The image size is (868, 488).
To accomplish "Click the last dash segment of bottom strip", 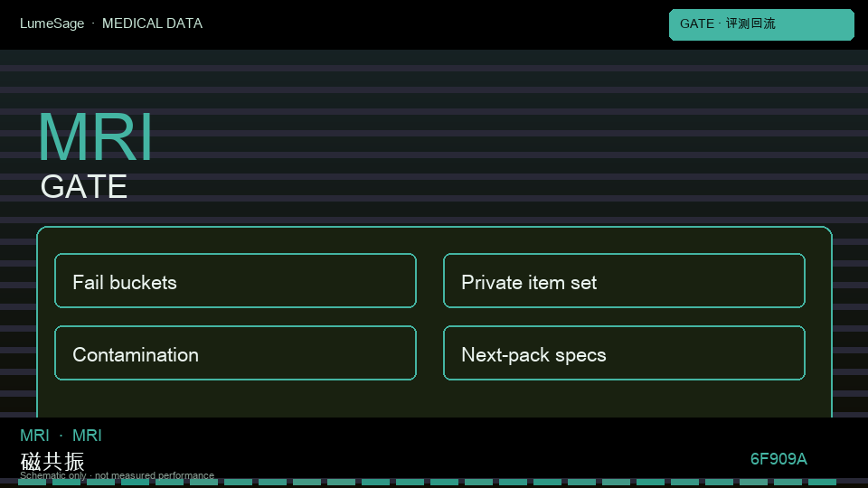I will (822, 482).
